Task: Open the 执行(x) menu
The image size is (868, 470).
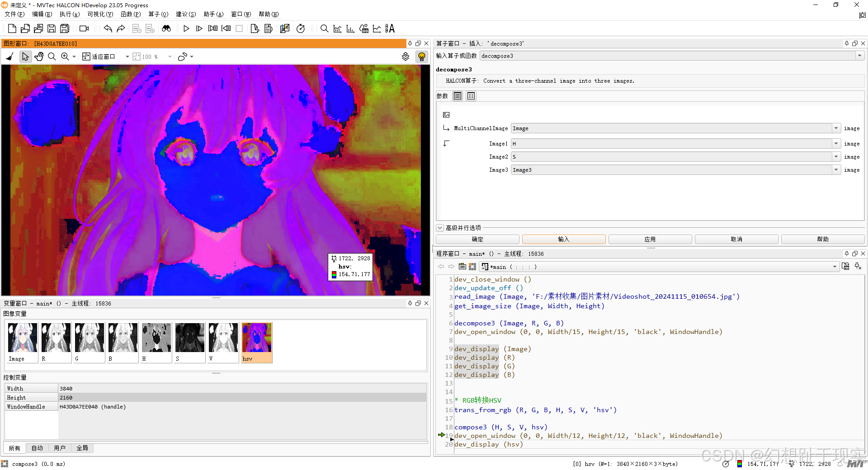Action: (x=70, y=14)
